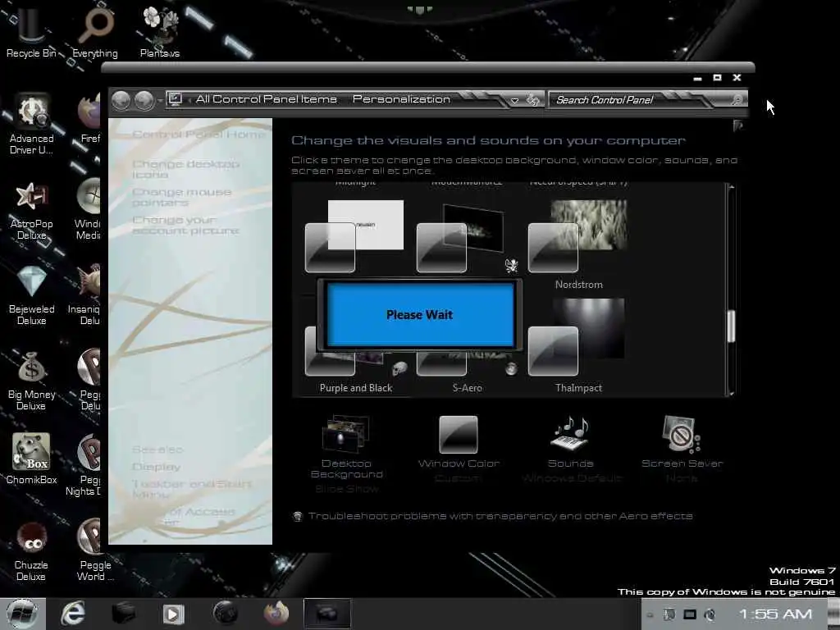Viewport: 840px width, 630px height.
Task: Click the Windows Start orb
Action: click(x=21, y=614)
